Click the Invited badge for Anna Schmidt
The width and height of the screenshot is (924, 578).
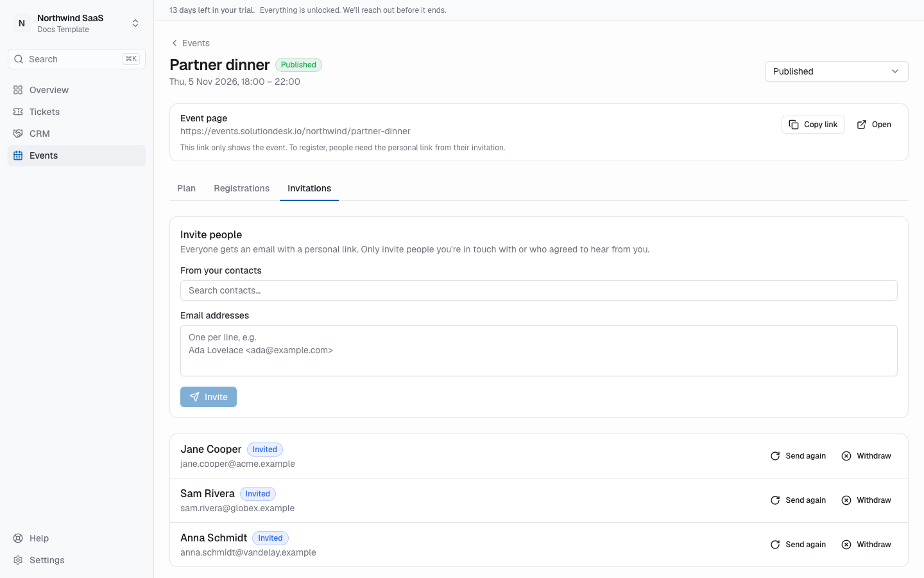[x=270, y=538]
